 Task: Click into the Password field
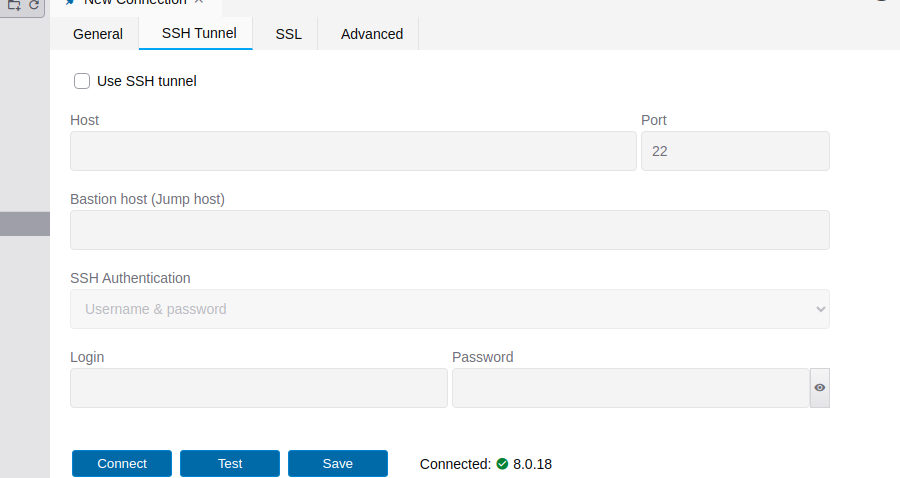pos(631,388)
